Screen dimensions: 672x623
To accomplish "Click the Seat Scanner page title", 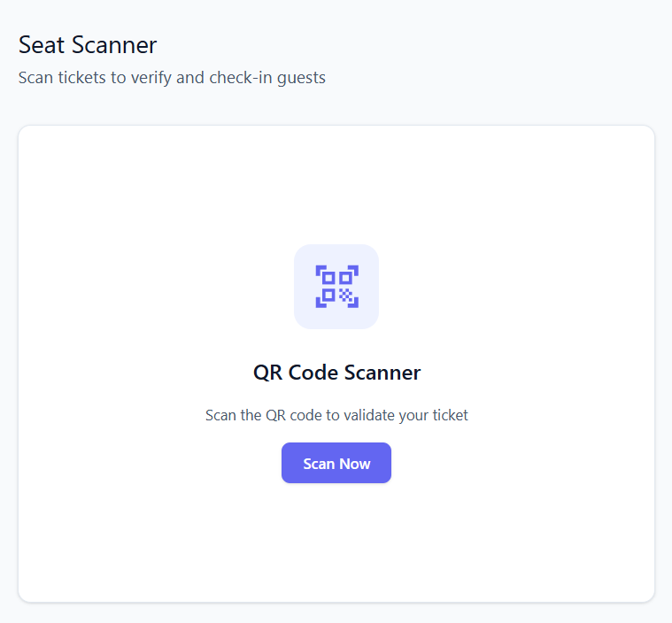I will 88,44.
